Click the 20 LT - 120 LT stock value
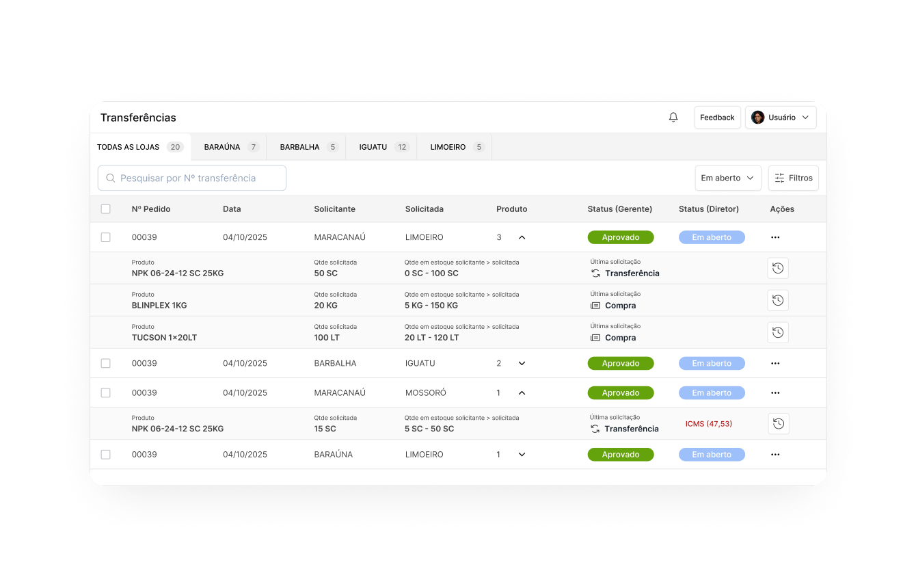 point(432,338)
